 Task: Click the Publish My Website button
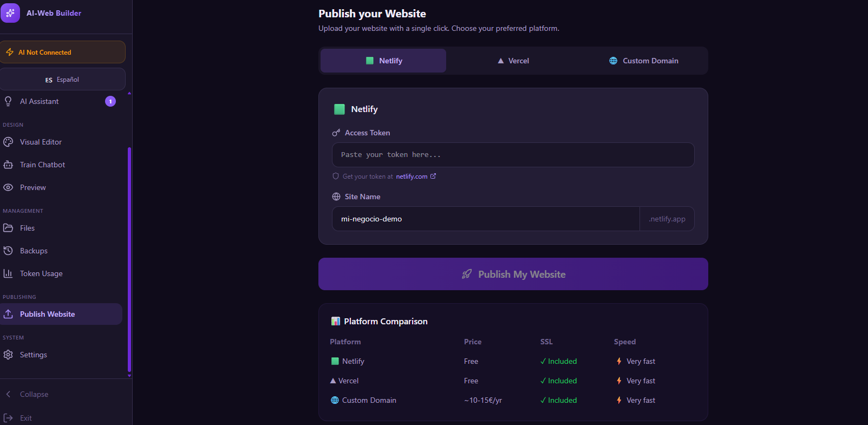513,274
